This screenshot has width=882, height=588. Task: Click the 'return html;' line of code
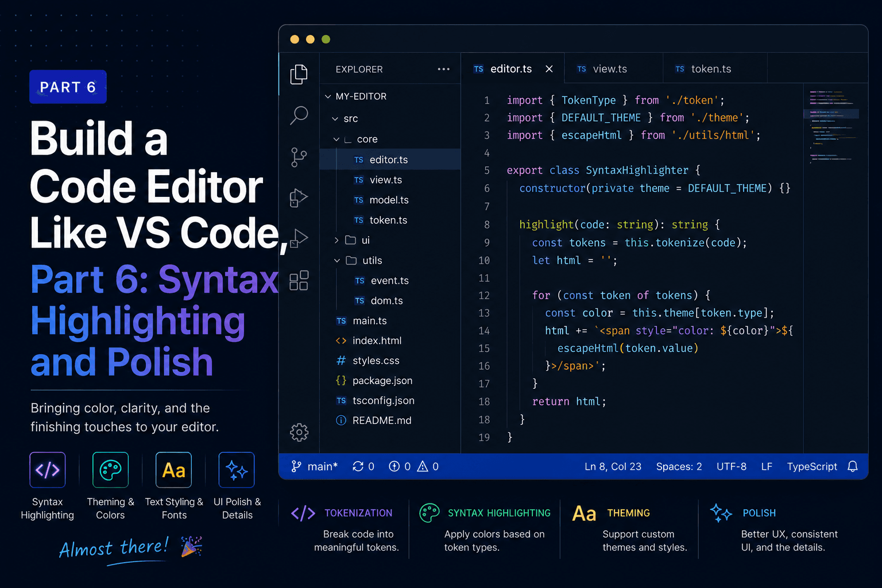[x=569, y=401]
